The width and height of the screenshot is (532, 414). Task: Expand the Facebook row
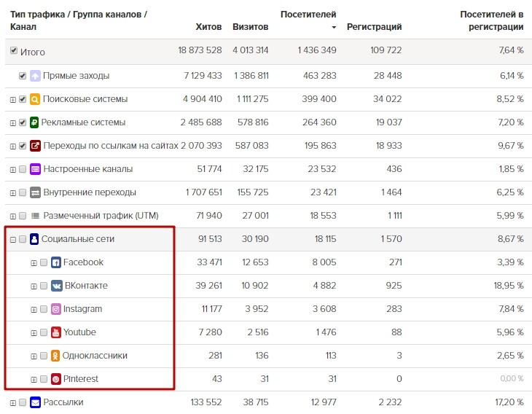[34, 262]
